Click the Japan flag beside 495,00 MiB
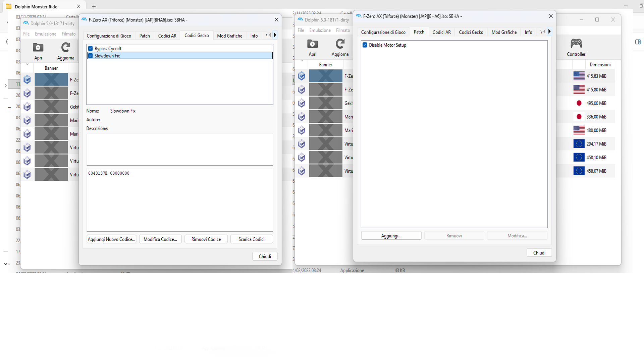The width and height of the screenshot is (644, 362). click(579, 103)
